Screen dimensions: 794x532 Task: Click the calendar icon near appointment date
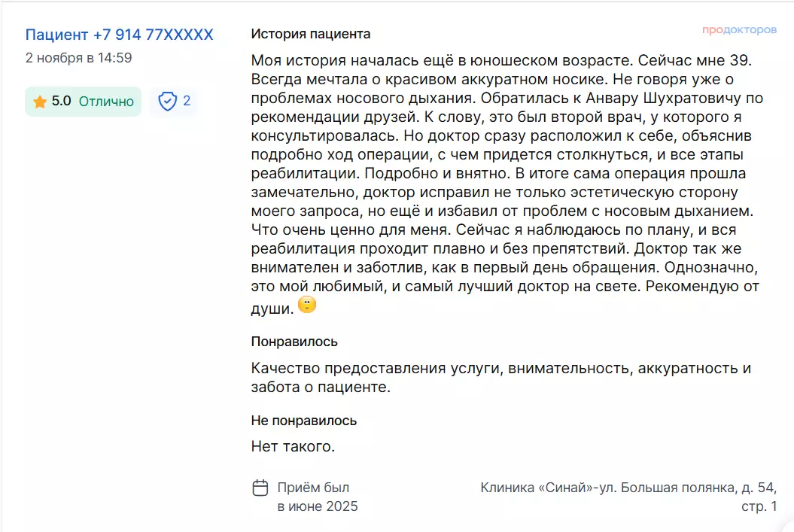[x=260, y=488]
